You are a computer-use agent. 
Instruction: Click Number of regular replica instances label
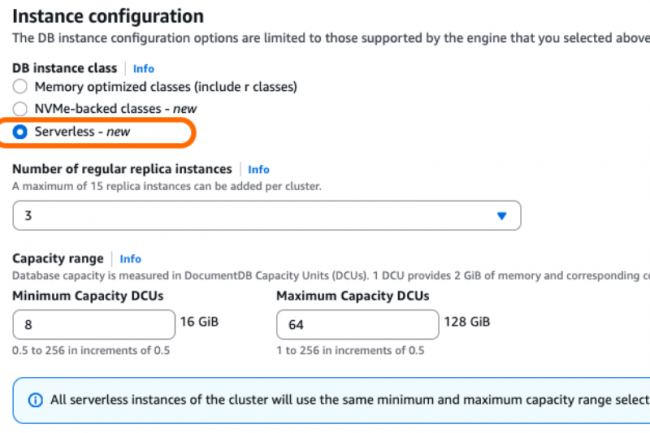tap(122, 169)
